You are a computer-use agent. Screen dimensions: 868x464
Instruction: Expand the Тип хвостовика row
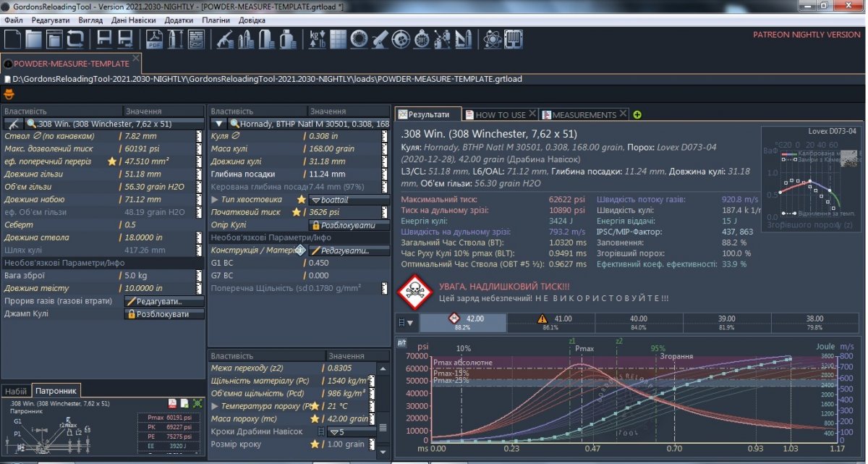click(x=214, y=199)
